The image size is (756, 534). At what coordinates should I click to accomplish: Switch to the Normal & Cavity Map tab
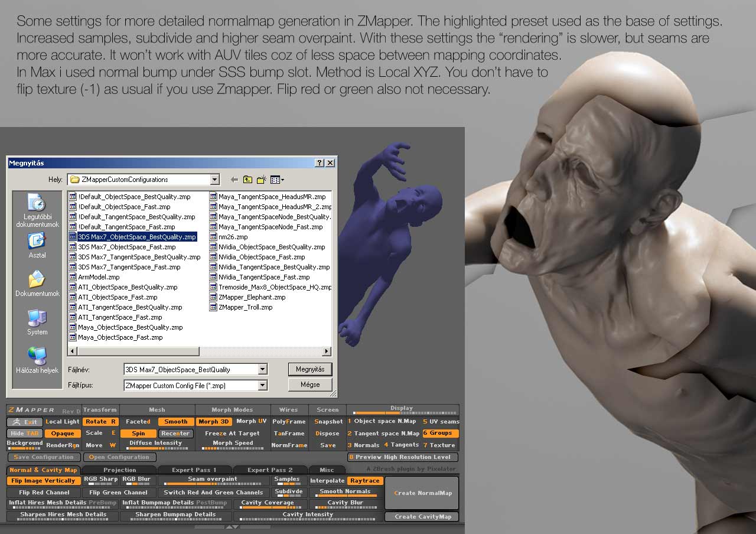pos(43,470)
